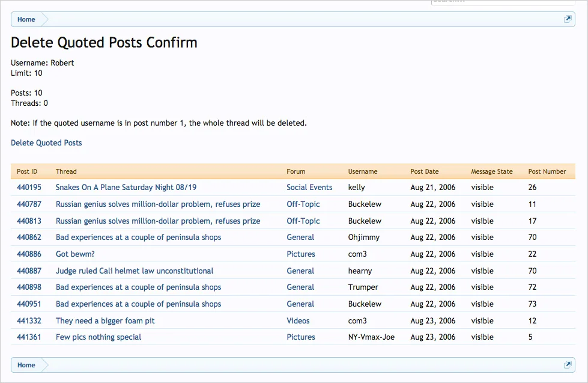Visit Off-Topic forum in the 440787 row
The width and height of the screenshot is (588, 383).
(x=303, y=204)
